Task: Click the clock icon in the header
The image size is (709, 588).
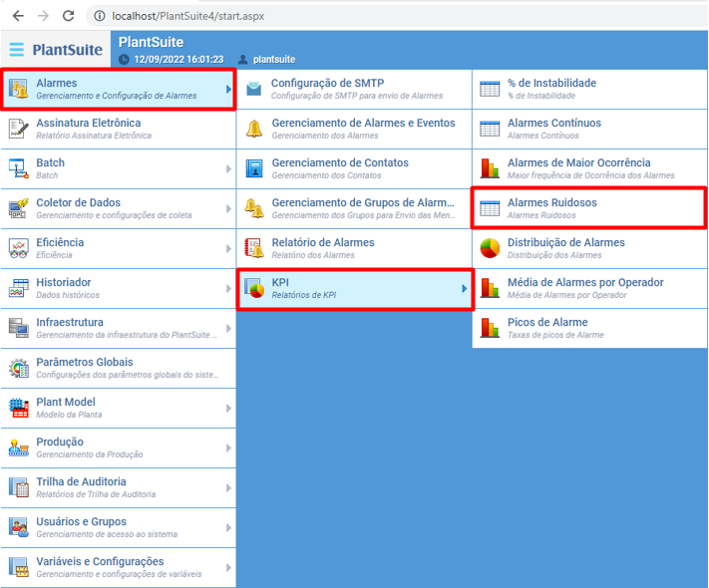Action: coord(124,59)
